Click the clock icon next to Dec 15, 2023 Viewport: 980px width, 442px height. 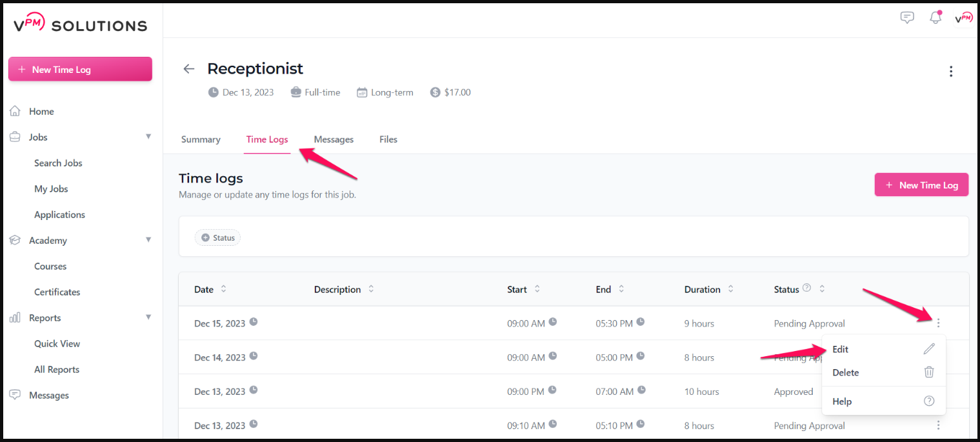pos(254,321)
